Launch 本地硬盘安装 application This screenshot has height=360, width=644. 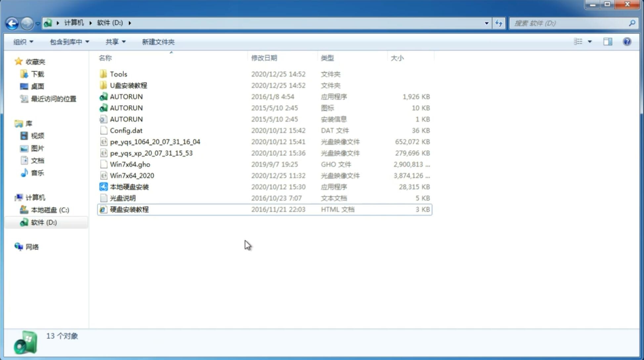[x=129, y=186]
